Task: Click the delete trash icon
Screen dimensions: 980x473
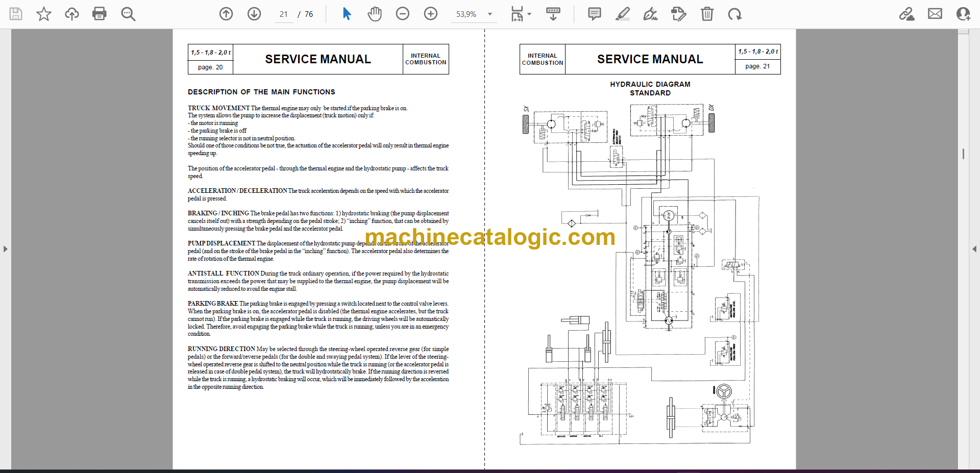Action: [x=707, y=14]
